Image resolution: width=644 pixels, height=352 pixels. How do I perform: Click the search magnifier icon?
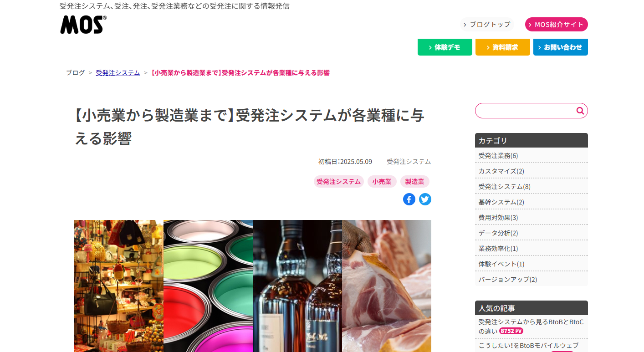[580, 111]
